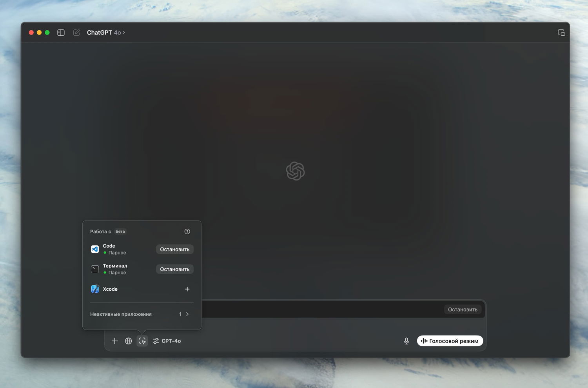Viewport: 588px width, 388px height.
Task: Start a new chat with compose icon
Action: pos(76,33)
